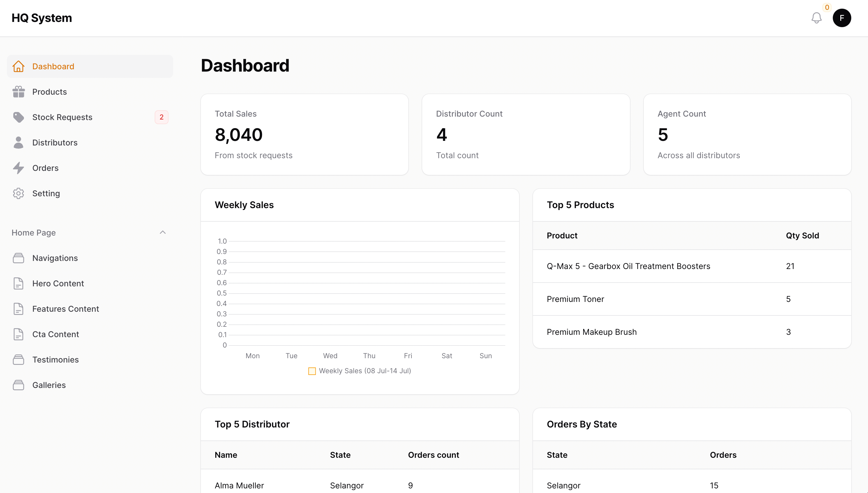Viewport: 868px width, 493px height.
Task: Click 'From stock requests' caption
Action: click(253, 155)
